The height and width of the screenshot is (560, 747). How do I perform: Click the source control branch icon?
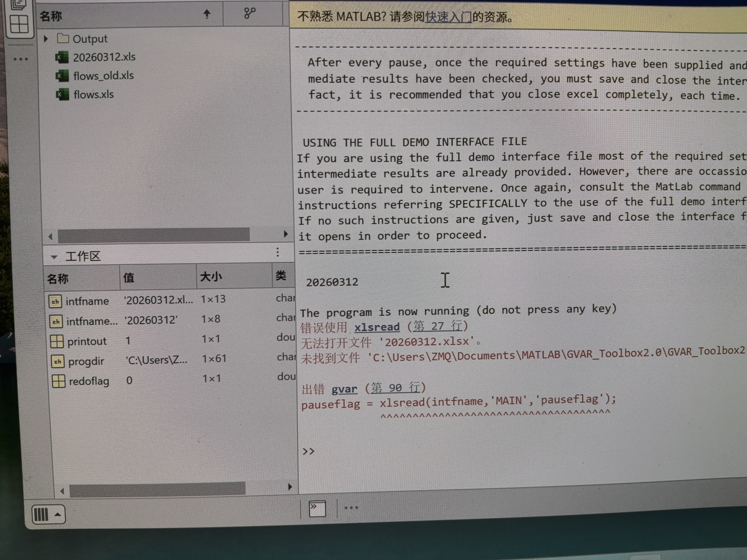click(x=250, y=13)
